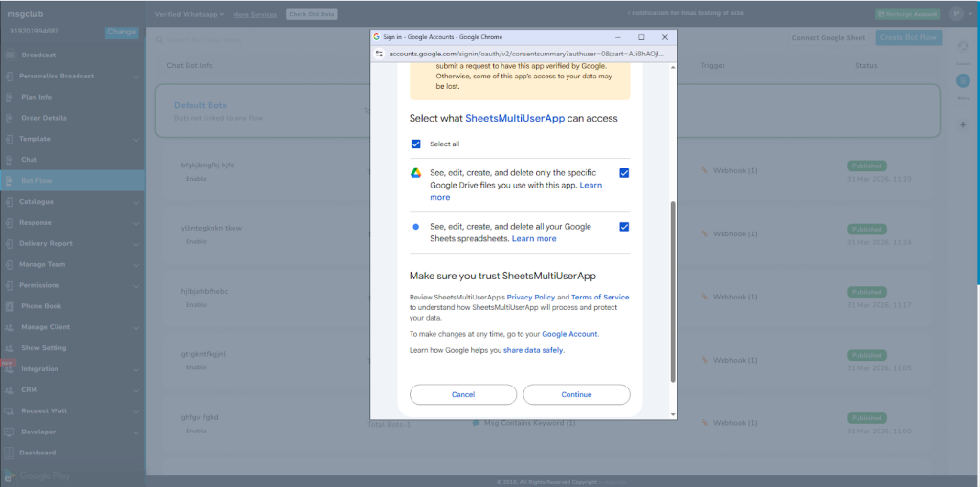
Task: Open the Privacy Policy link
Action: [530, 298]
